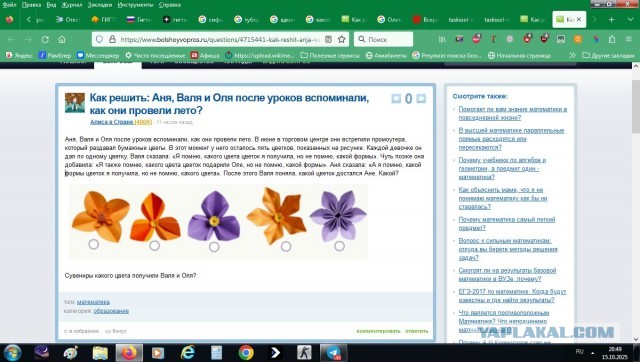Open the Firefox hamburger application menu
The image size is (640, 362).
(629, 40)
